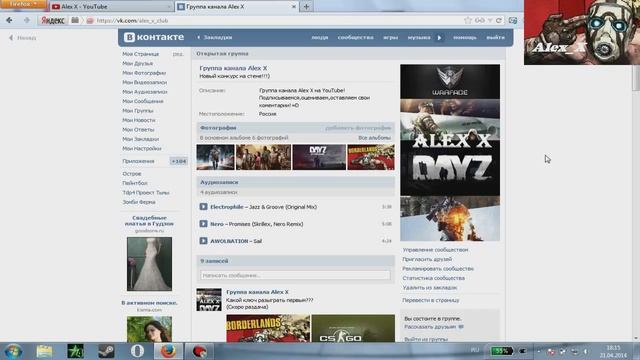Click the battery 55% indicator in tray
This screenshot has height=360, width=640.
click(x=501, y=351)
